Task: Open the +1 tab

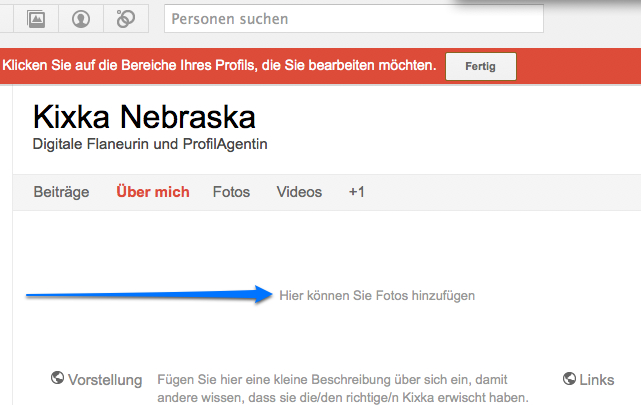Action: pyautogui.click(x=356, y=192)
